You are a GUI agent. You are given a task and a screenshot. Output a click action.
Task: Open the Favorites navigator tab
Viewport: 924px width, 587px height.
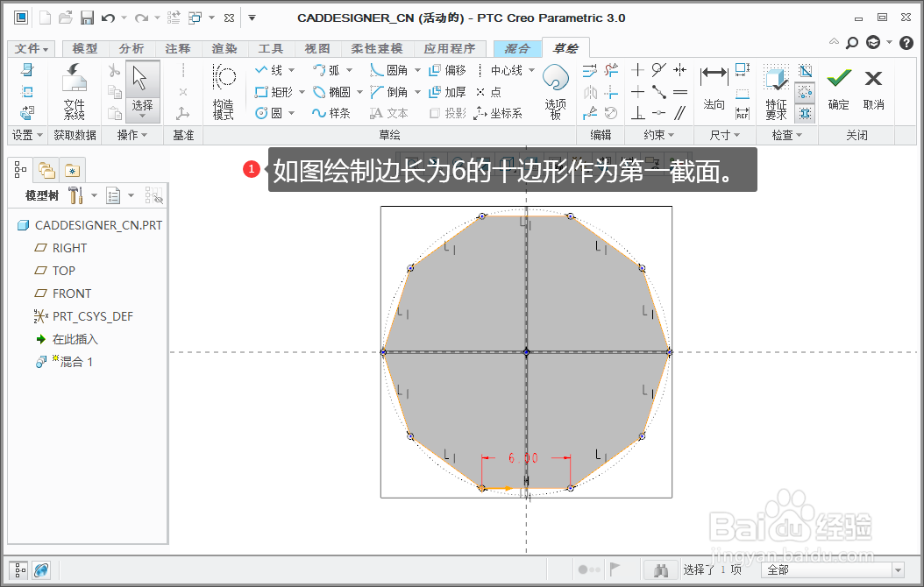pyautogui.click(x=73, y=170)
